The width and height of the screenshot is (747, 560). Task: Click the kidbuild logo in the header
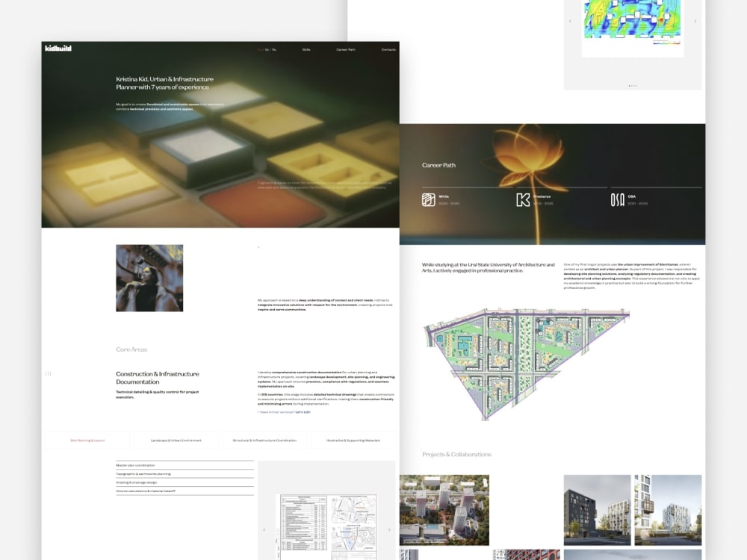point(58,48)
